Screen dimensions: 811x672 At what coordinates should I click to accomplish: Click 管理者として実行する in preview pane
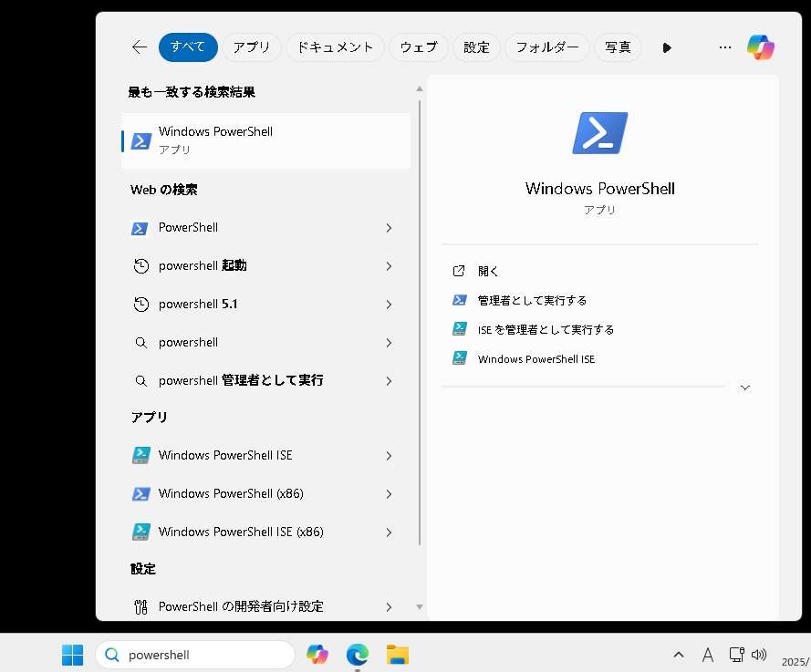(x=532, y=300)
